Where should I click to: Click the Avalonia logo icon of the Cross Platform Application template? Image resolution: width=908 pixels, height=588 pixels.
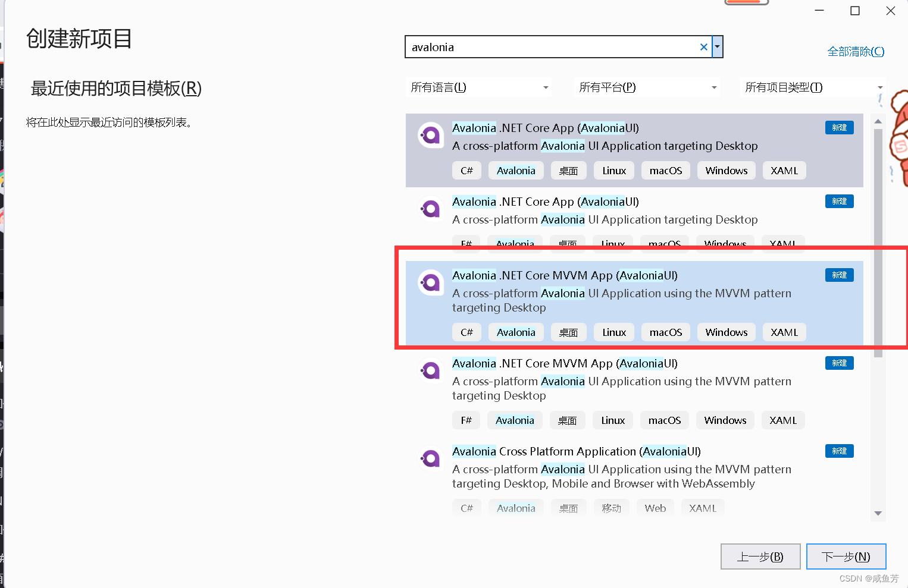tap(430, 458)
